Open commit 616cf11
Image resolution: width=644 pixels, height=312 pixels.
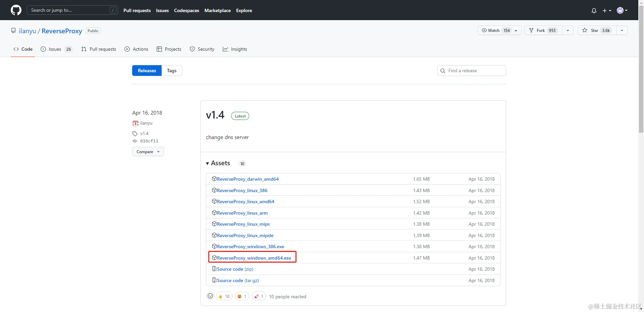149,141
